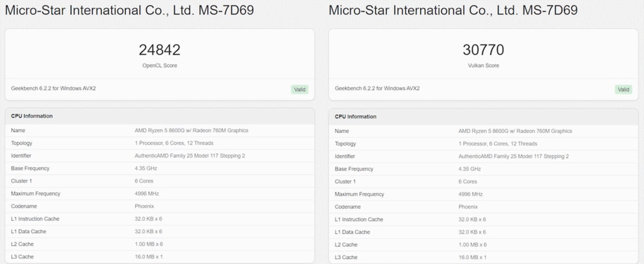Click the 16.0 MB x 1 L3 value in the left table
This screenshot has width=644, height=264.
149,257
